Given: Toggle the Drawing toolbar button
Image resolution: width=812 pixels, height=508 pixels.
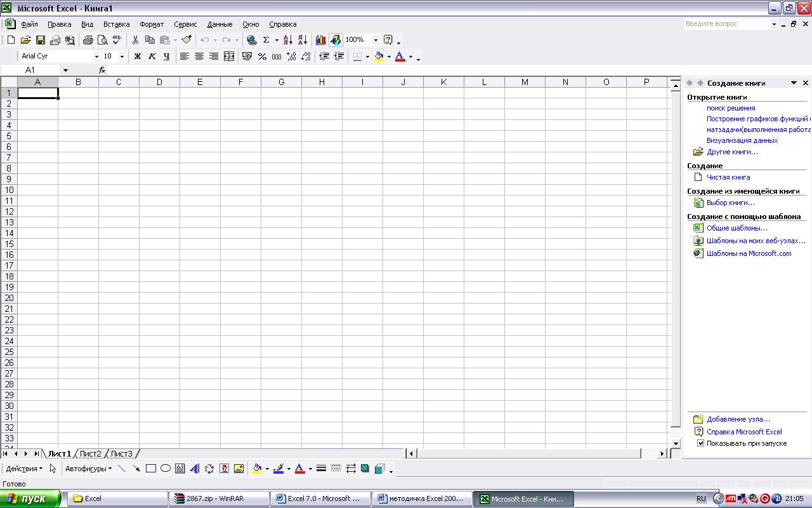Looking at the screenshot, I should click(336, 40).
